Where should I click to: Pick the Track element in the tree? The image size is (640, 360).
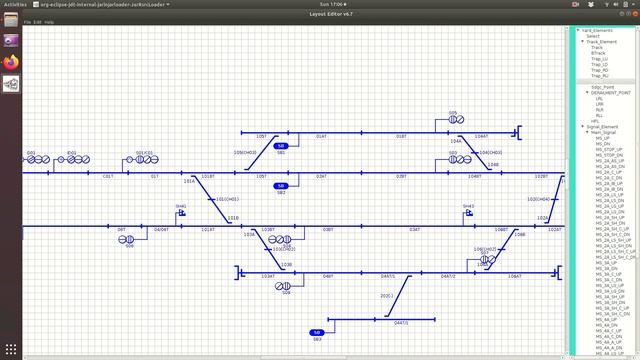point(597,47)
